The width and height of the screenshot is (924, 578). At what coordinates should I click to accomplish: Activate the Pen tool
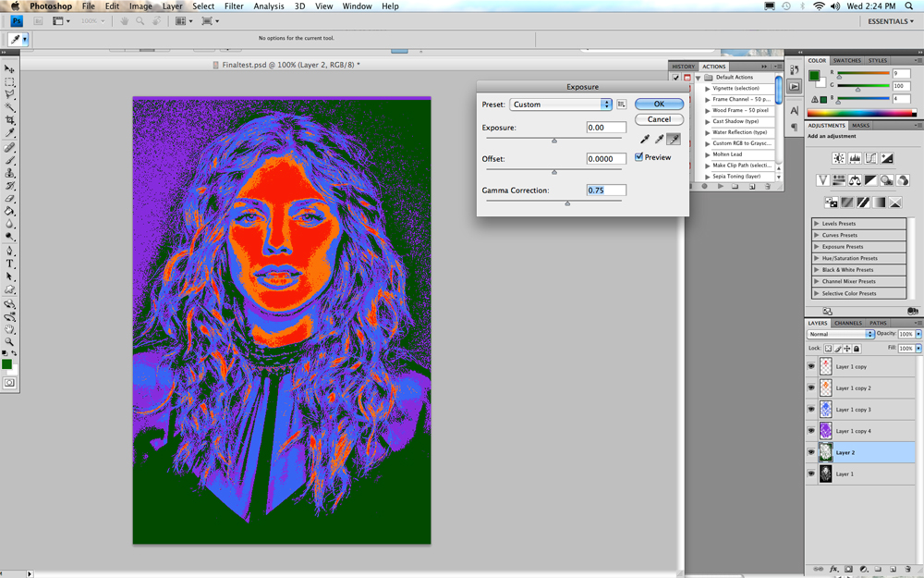click(9, 252)
